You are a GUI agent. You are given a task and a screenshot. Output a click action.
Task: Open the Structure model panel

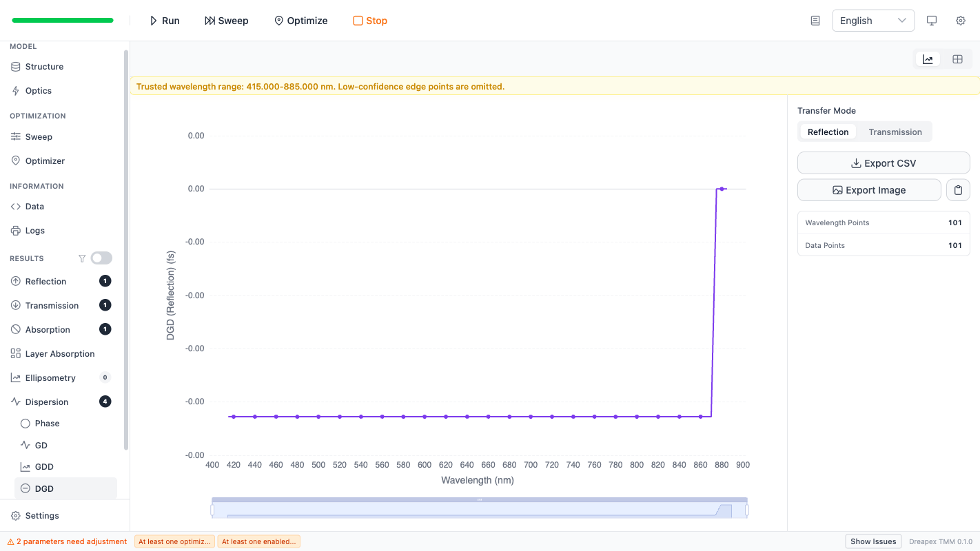43,66
